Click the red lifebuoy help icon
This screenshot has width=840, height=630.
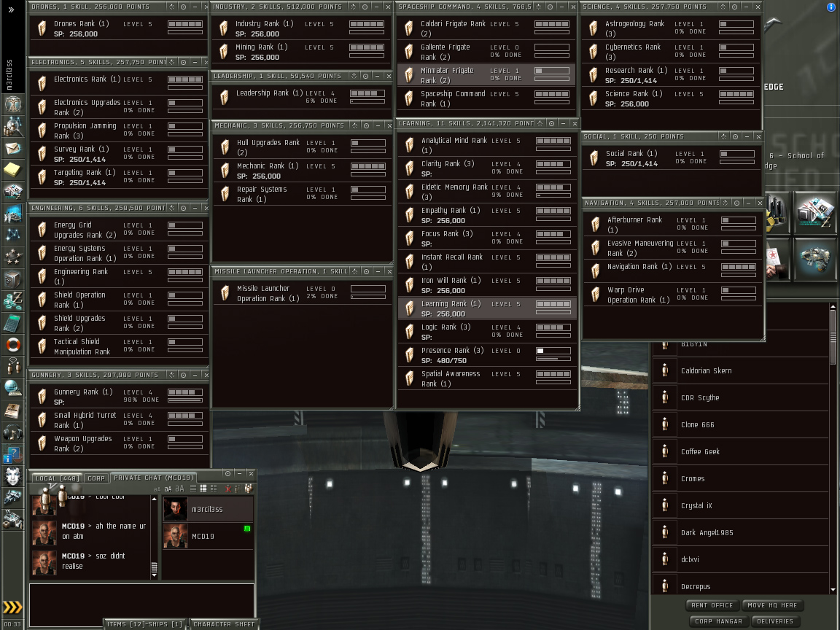point(13,344)
